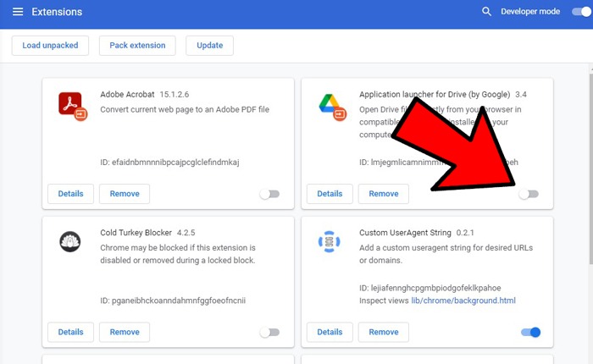
Task: Click the Adobe Acrobat extension icon
Action: (x=73, y=106)
